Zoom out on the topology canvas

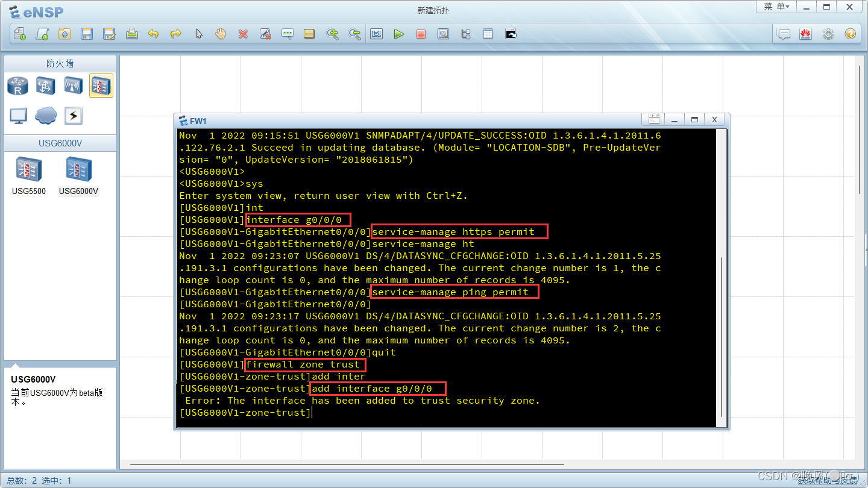[354, 34]
